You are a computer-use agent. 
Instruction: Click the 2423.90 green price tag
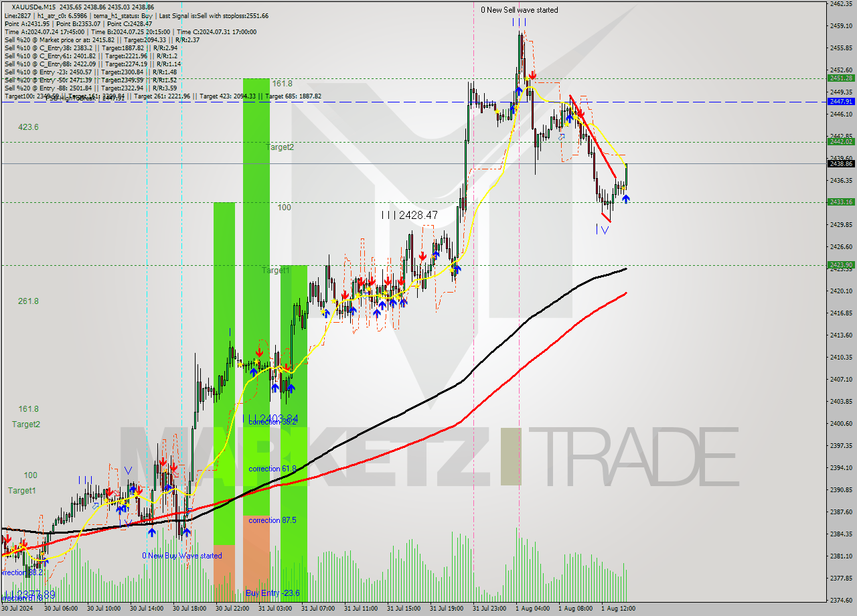(841, 265)
